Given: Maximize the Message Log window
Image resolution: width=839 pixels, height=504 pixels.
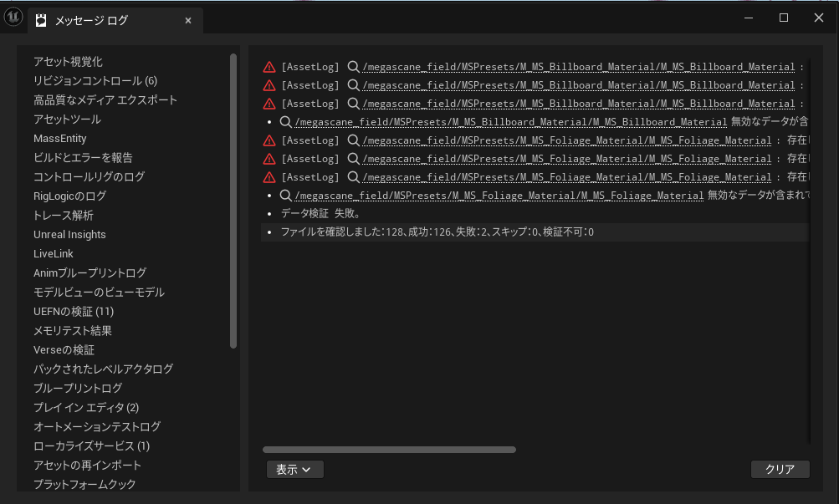Looking at the screenshot, I should pos(783,18).
